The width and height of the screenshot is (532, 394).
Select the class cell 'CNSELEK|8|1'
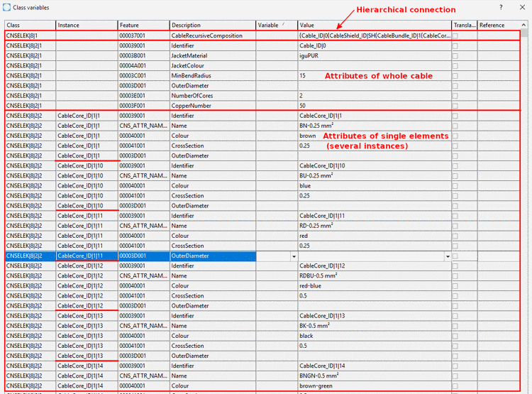(30, 35)
